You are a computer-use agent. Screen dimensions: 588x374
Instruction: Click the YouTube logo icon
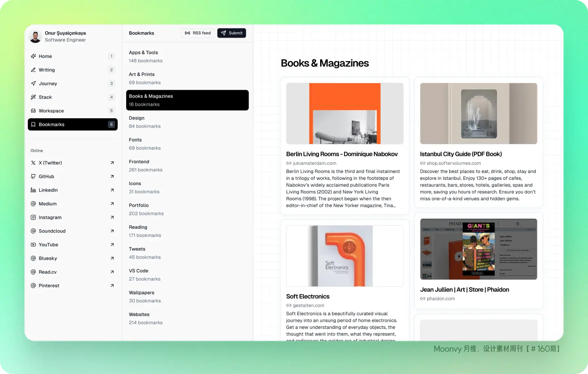tap(33, 245)
